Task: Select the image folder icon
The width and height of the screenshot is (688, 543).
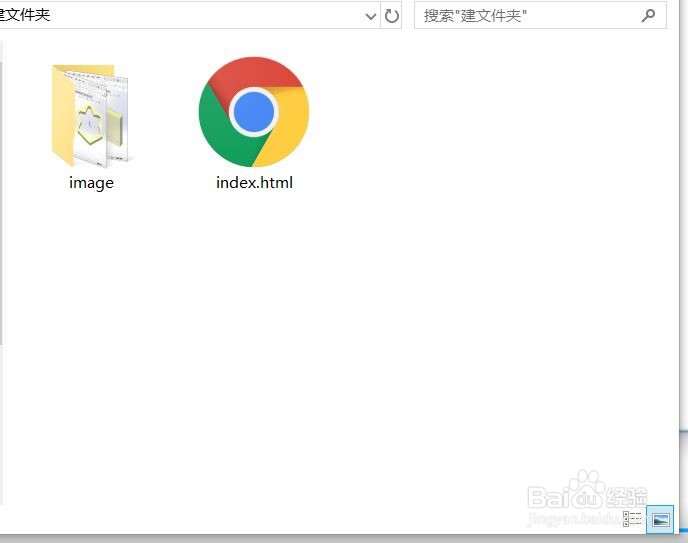Action: point(90,116)
